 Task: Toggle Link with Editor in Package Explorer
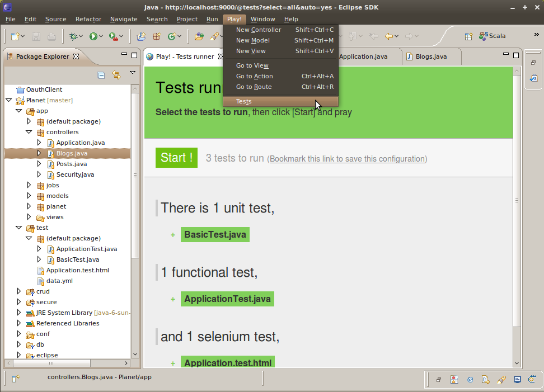pos(116,75)
